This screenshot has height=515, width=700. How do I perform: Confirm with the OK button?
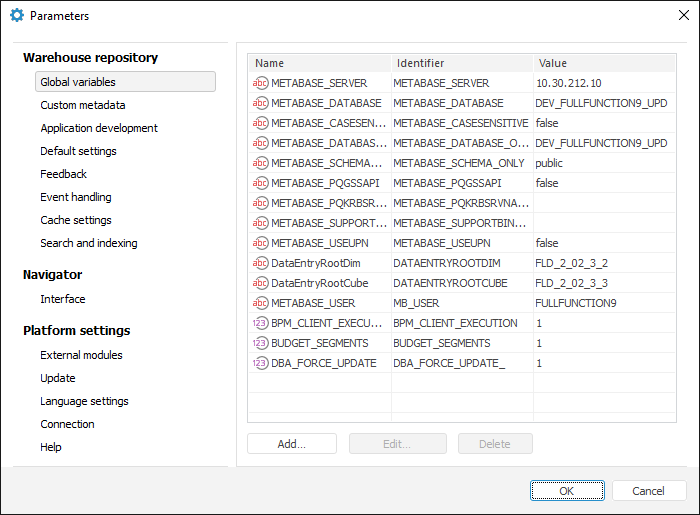567,490
